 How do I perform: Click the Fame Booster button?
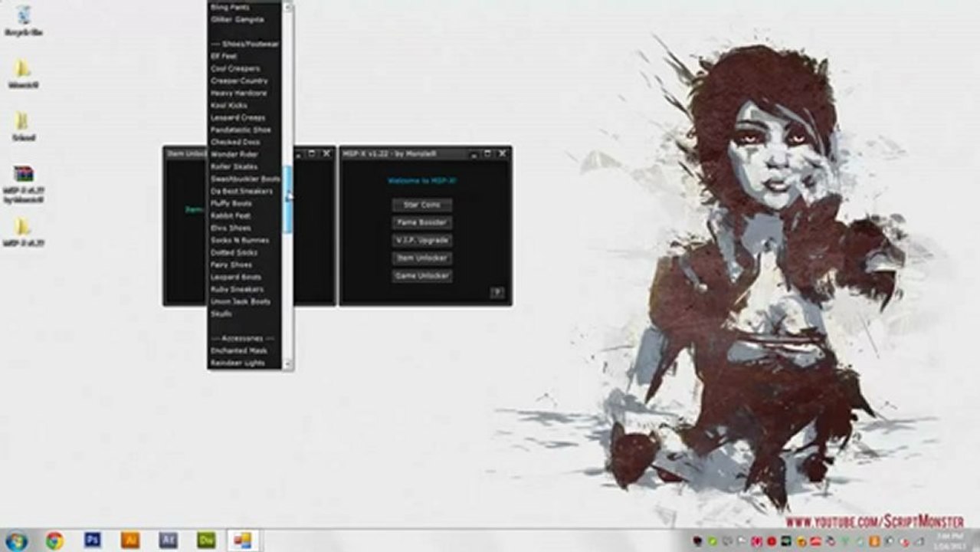(x=421, y=222)
